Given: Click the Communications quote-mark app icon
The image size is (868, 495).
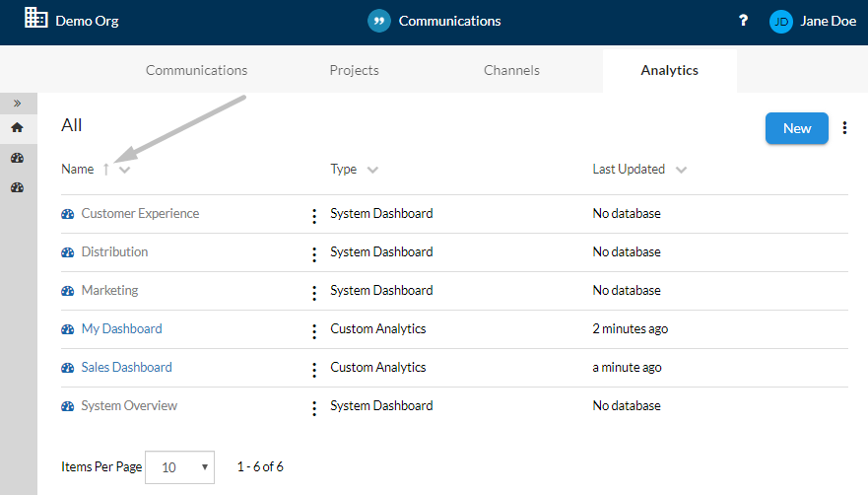Looking at the screenshot, I should (379, 21).
